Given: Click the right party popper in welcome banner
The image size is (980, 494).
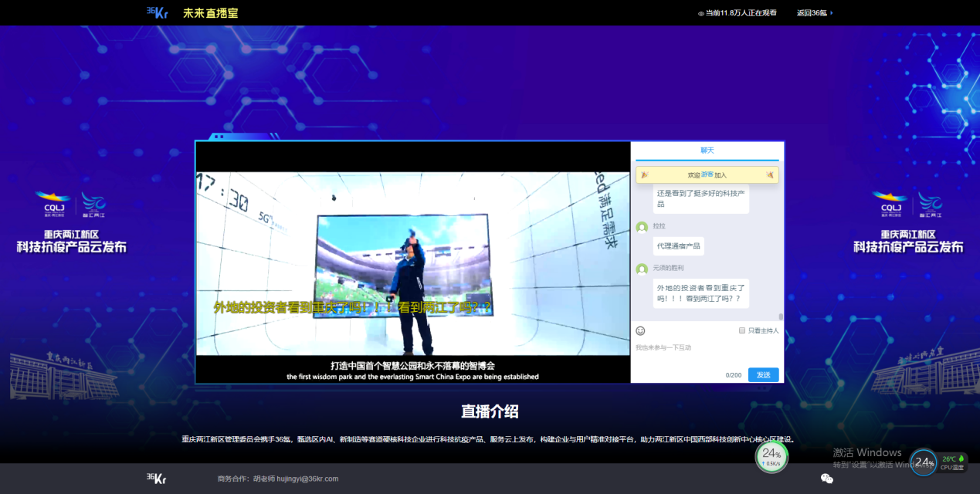Looking at the screenshot, I should [x=770, y=175].
